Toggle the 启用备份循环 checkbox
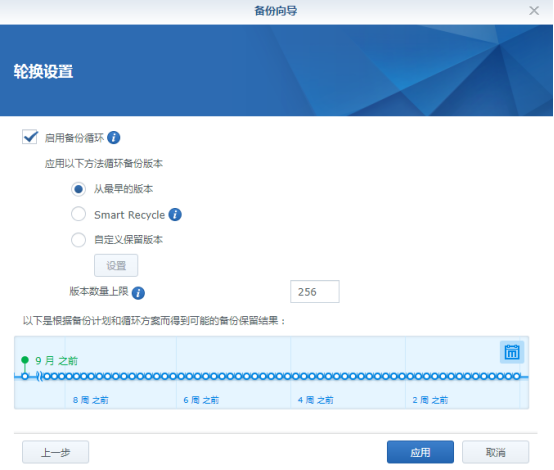Viewport: 554px width, 470px height. point(30,137)
